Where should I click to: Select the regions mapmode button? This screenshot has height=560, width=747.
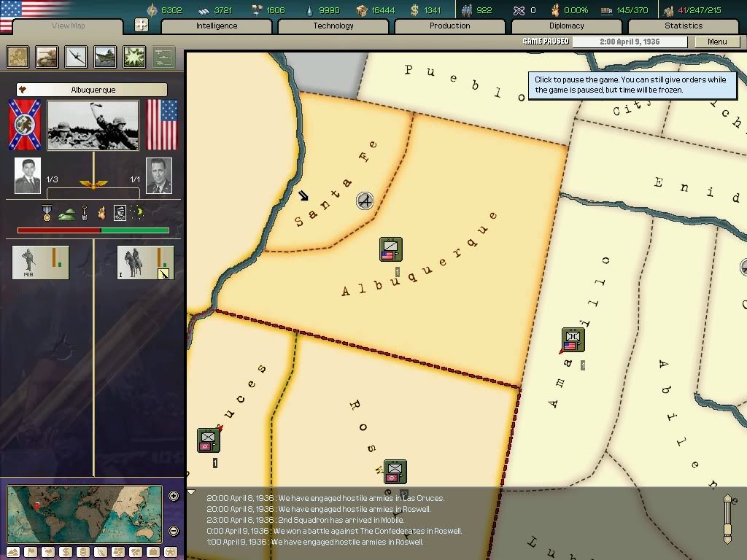tap(118, 553)
